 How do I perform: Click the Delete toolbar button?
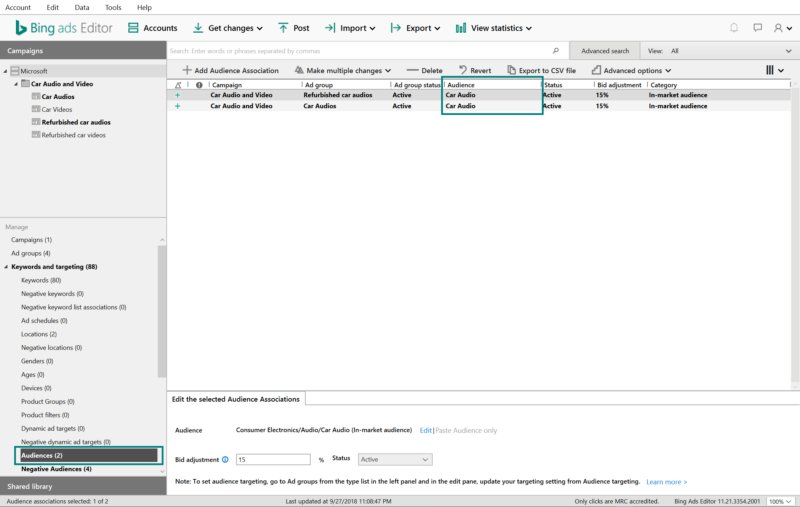pos(424,70)
